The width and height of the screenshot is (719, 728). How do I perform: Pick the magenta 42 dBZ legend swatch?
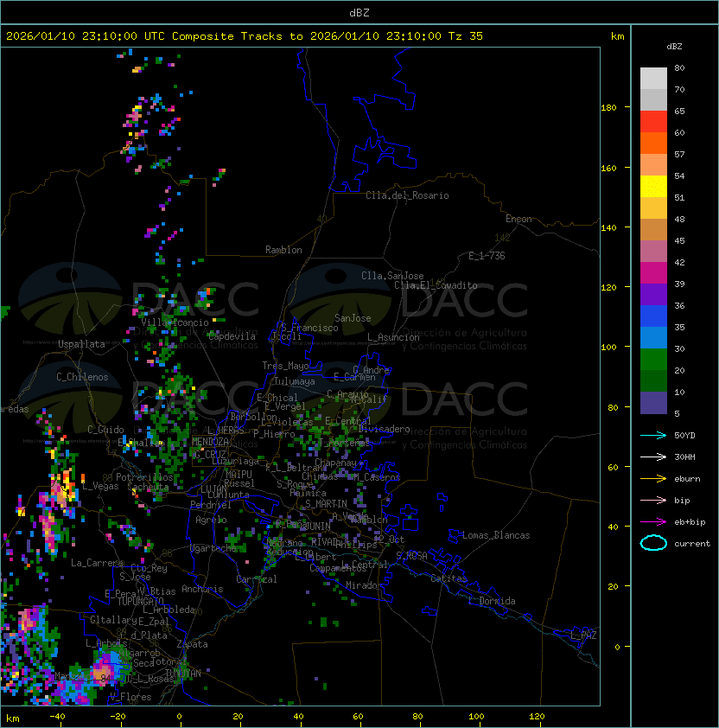pos(653,273)
